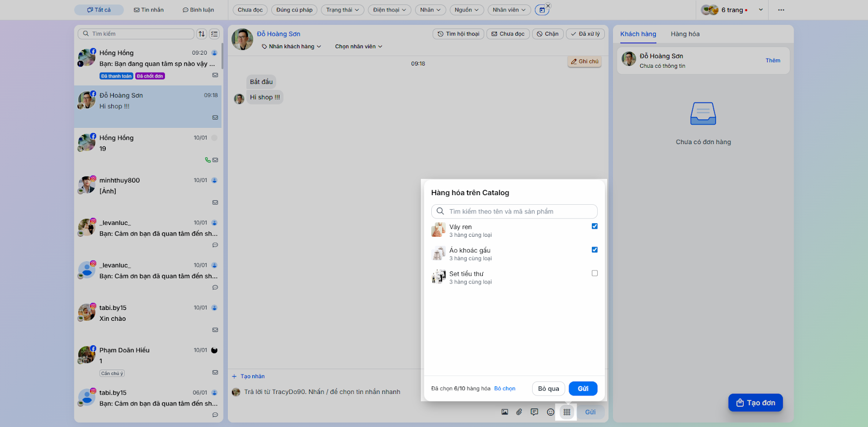Clear the date filter with small X

pos(548,6)
